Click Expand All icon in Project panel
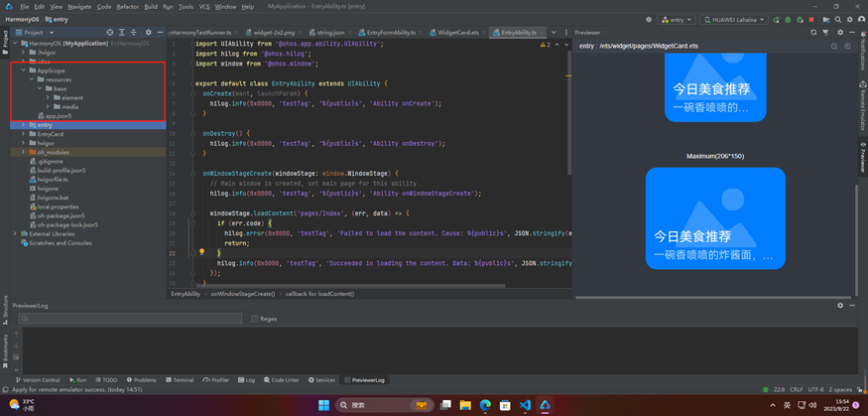Screen dimensions: 868x416 122,32
